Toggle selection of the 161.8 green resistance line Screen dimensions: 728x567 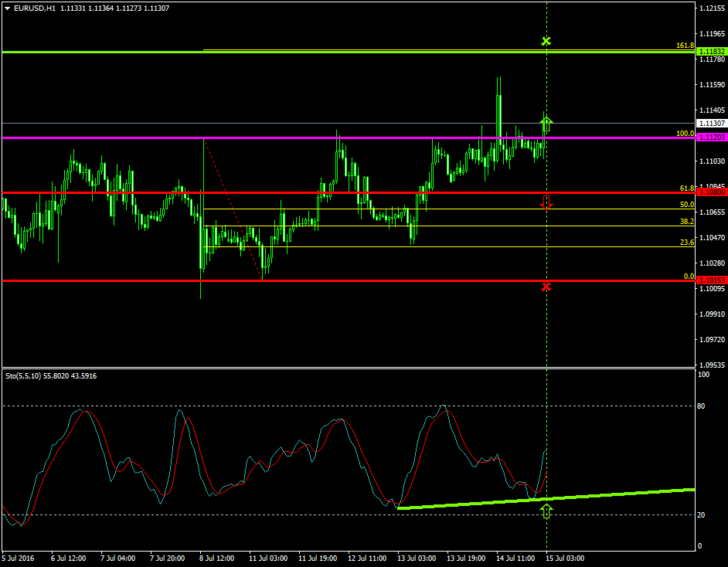point(348,53)
